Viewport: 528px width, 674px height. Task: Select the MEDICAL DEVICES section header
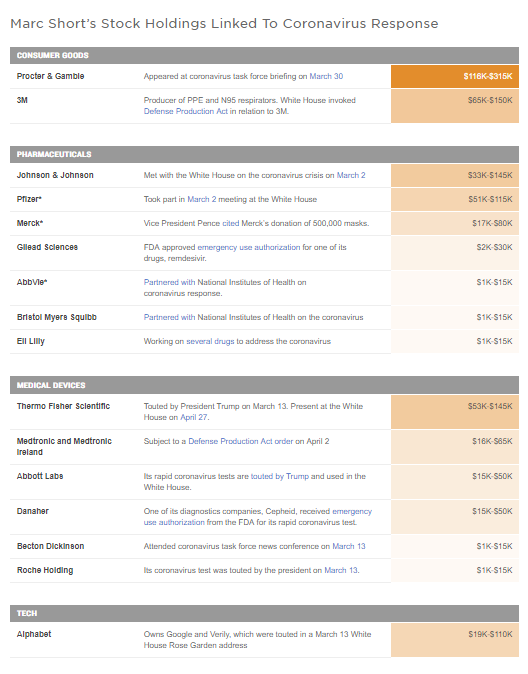coord(264,385)
